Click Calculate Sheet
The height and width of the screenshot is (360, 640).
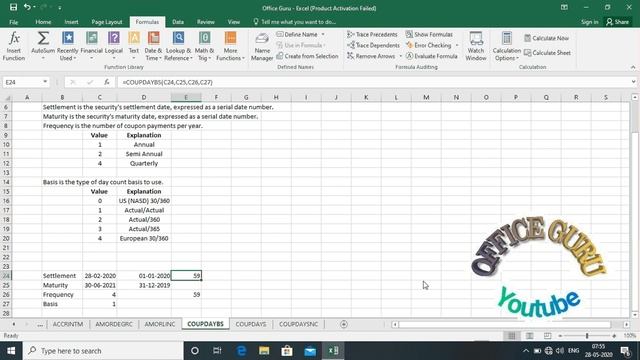[547, 53]
